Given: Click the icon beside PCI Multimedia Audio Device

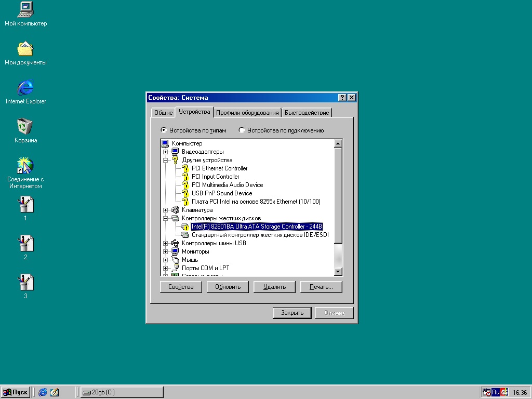Looking at the screenshot, I should coord(185,185).
